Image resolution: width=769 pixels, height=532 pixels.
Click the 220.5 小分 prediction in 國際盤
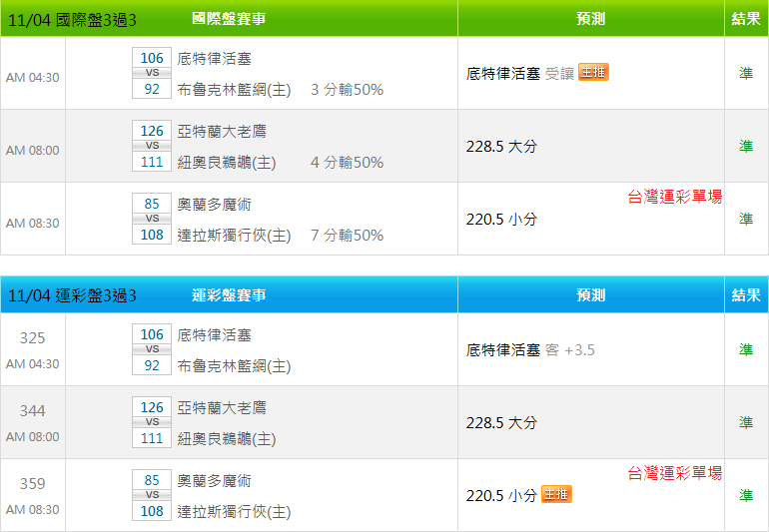click(501, 219)
